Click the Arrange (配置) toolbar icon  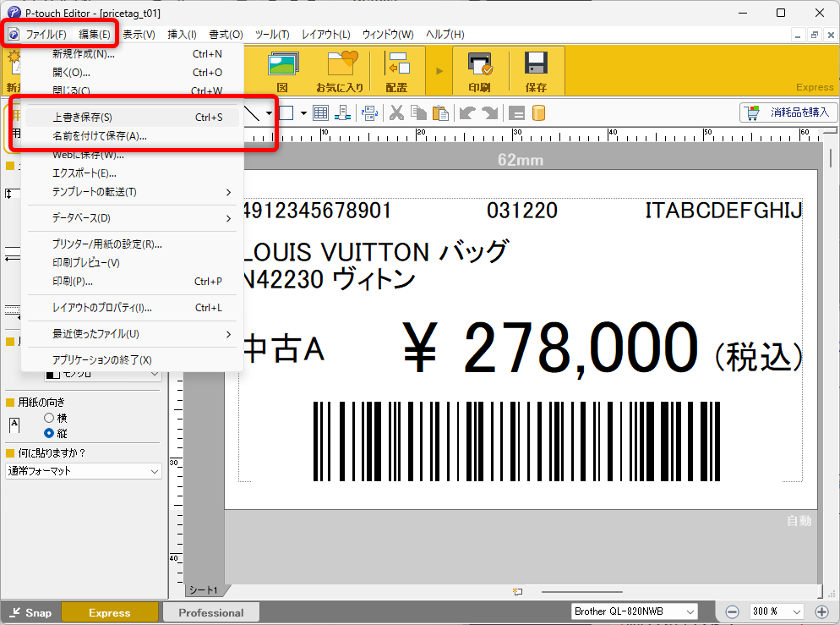pos(395,69)
